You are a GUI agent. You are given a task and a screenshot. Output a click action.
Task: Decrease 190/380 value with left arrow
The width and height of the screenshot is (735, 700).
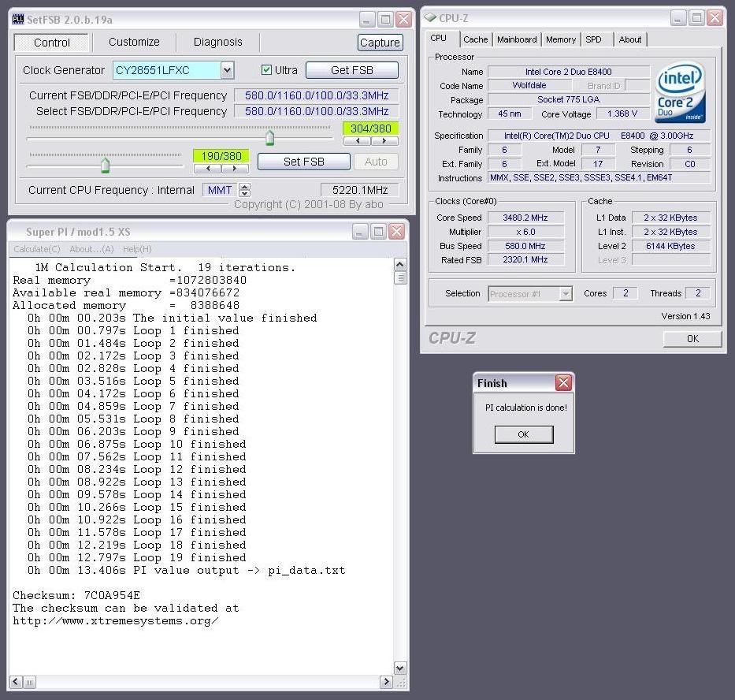click(208, 168)
